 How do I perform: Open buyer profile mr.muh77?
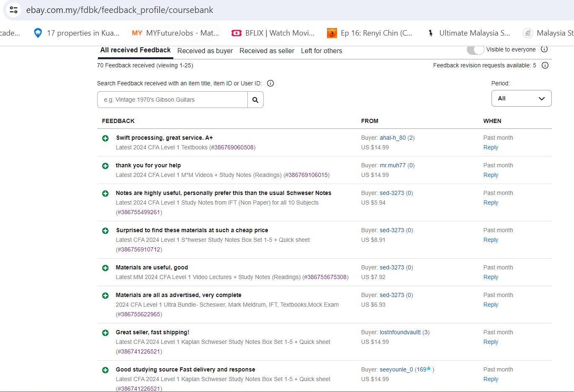click(393, 165)
